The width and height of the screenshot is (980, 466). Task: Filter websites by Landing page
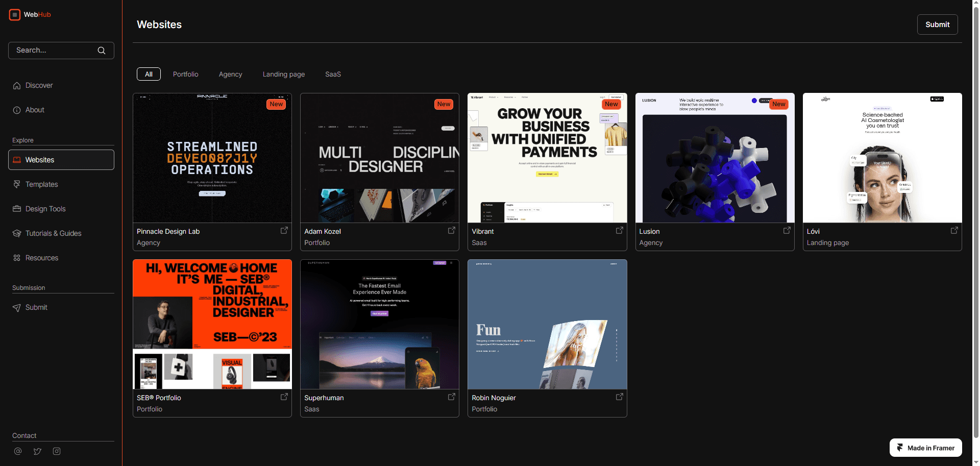coord(284,75)
